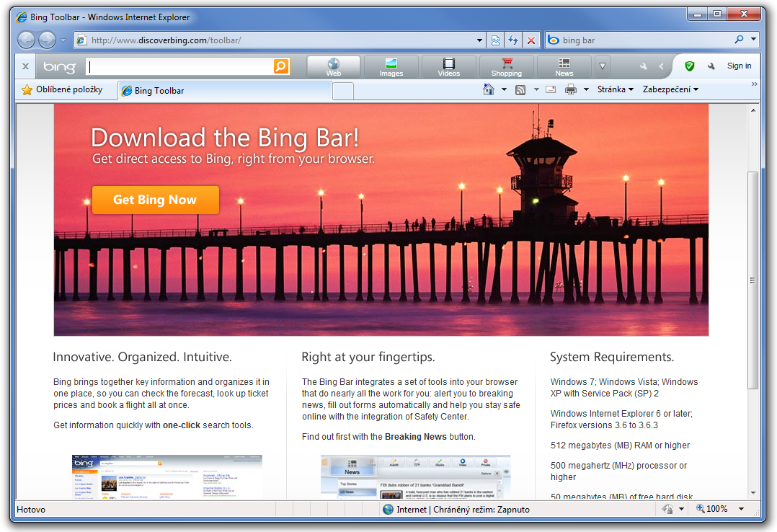The image size is (777, 532).
Task: Expand the zoom level dropdown arrow
Action: (x=741, y=509)
